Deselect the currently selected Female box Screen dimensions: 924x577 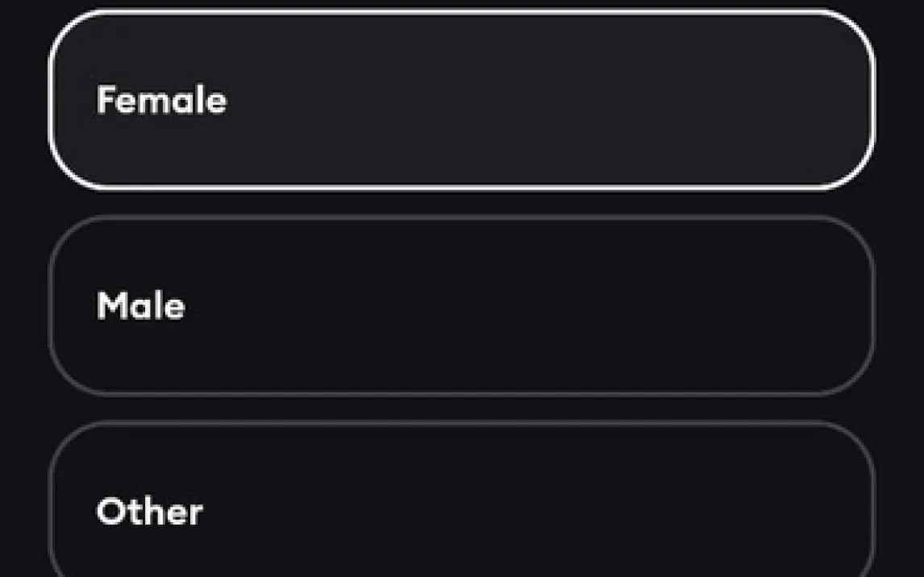click(461, 100)
